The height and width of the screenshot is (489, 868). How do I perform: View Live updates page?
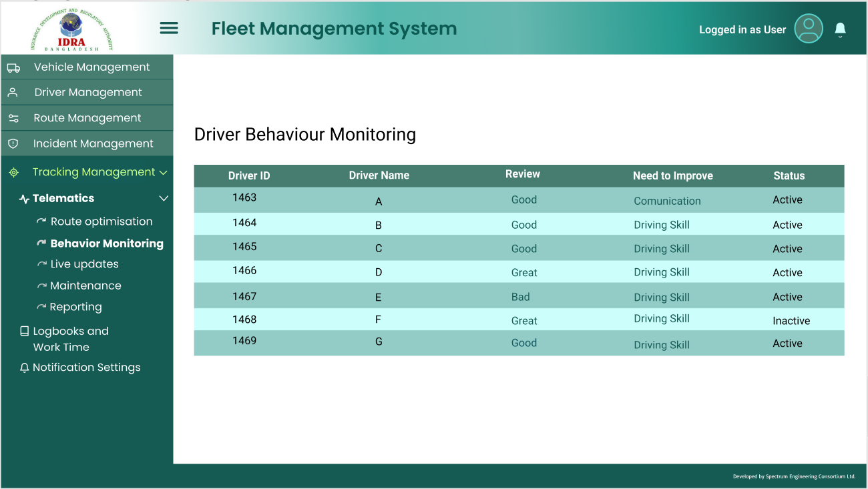point(85,264)
